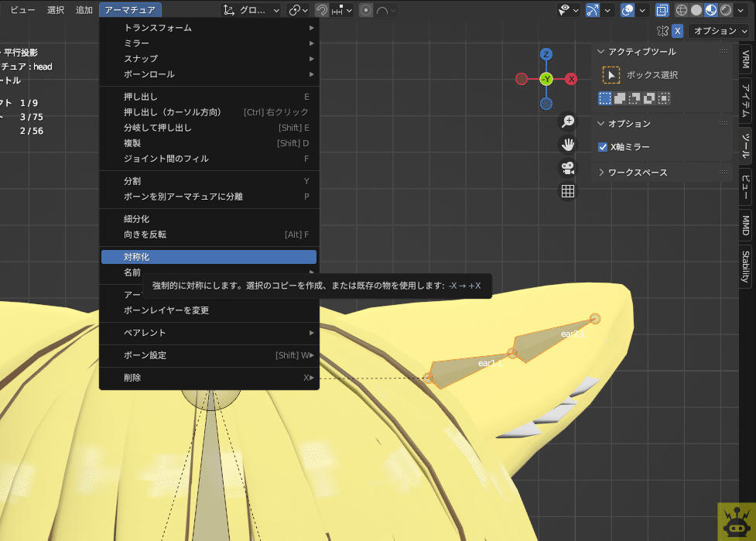Click the hand pan view icon
Image resolution: width=756 pixels, height=541 pixels.
point(568,145)
